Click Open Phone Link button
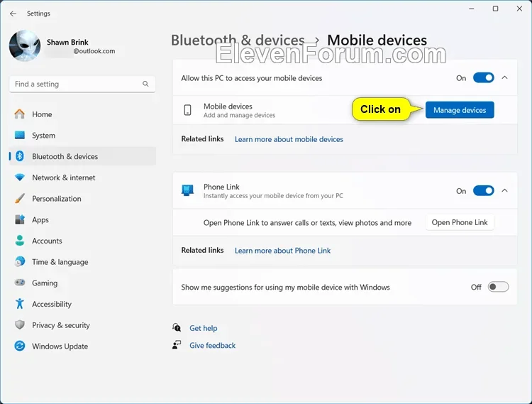The image size is (532, 404). coord(460,222)
